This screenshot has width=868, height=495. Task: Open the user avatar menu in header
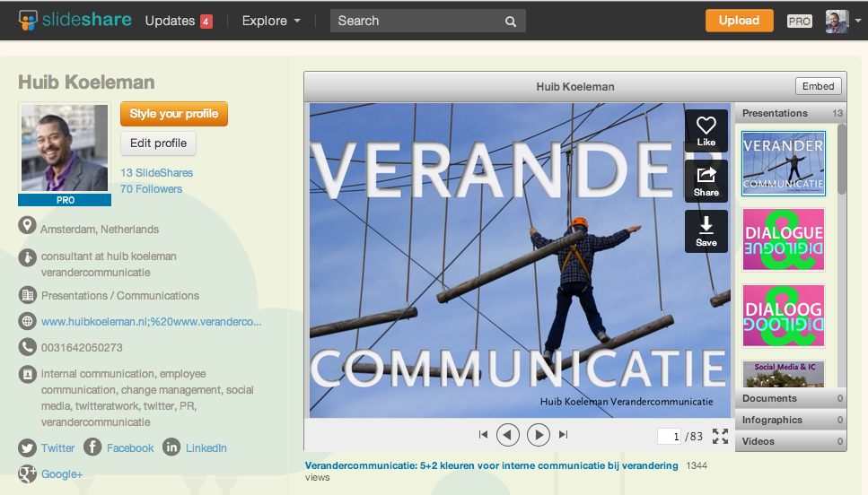pos(837,21)
